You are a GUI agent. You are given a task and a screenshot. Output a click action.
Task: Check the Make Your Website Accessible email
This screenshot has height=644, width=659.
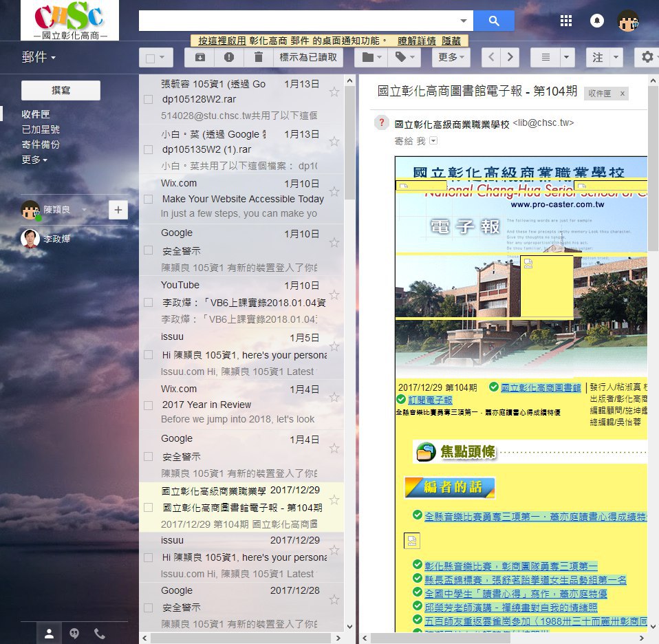click(148, 199)
